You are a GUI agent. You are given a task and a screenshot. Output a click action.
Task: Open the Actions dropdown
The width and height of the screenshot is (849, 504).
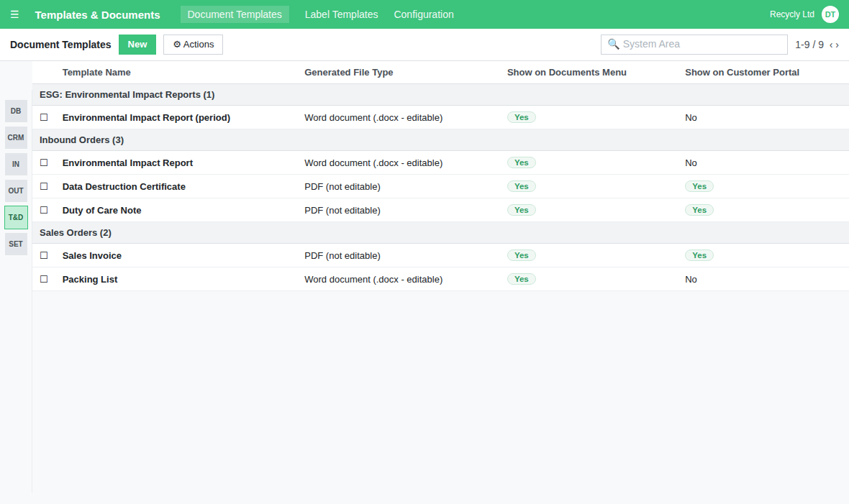coord(194,45)
